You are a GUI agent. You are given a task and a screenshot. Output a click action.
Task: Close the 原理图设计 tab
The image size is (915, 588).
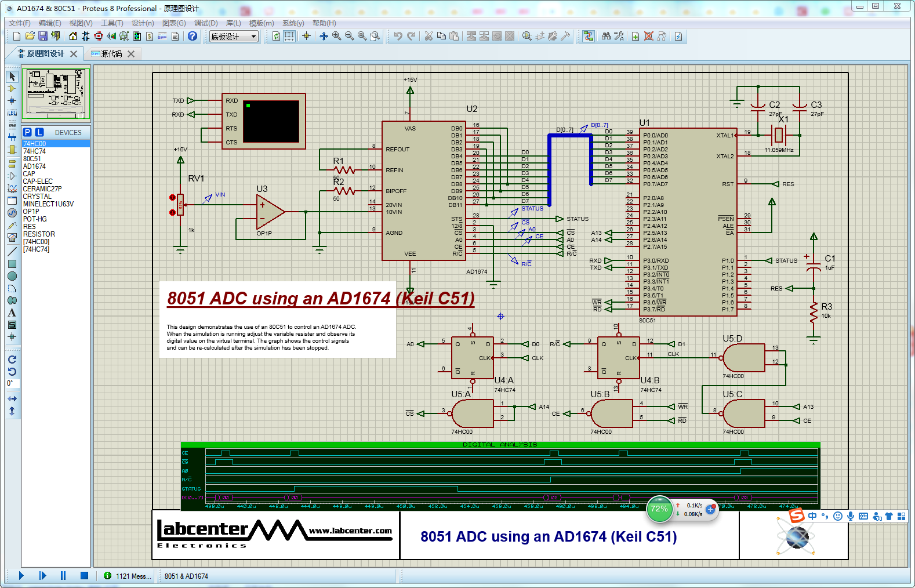point(74,54)
